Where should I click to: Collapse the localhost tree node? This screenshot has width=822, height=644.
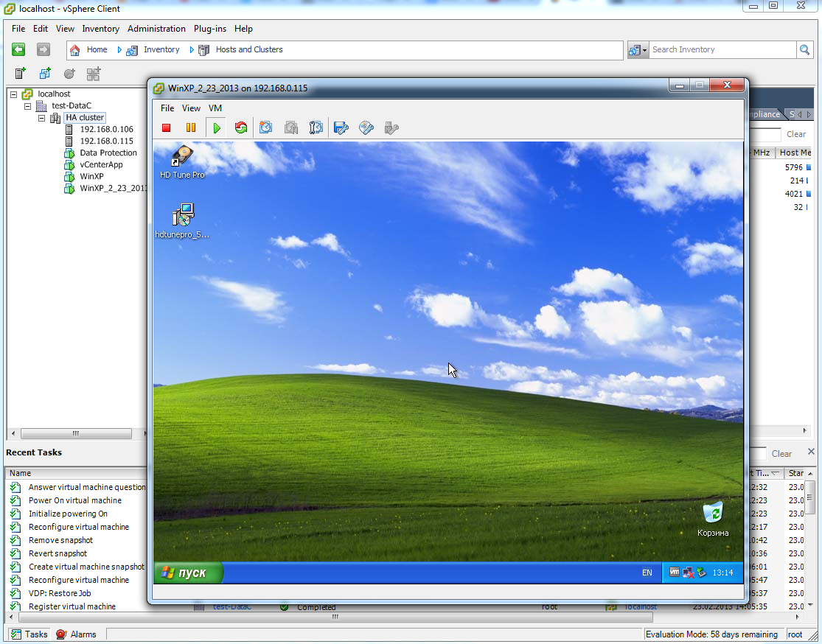point(13,94)
